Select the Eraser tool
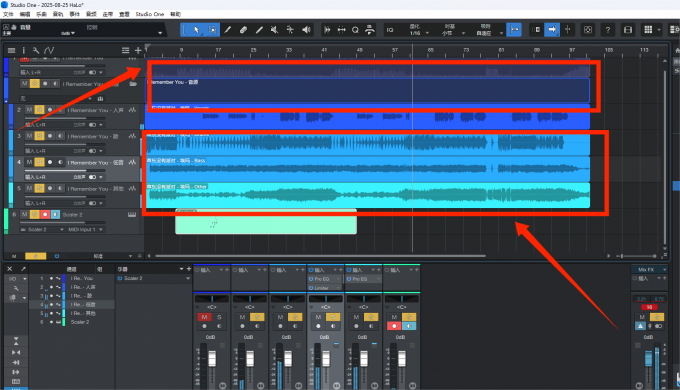 click(x=243, y=29)
